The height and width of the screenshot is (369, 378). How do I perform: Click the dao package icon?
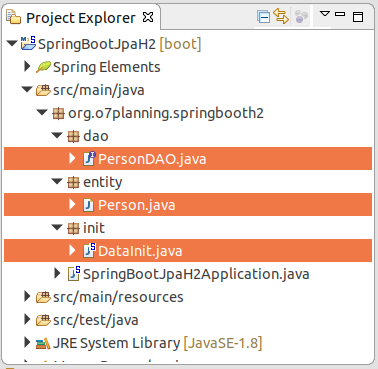click(x=73, y=136)
